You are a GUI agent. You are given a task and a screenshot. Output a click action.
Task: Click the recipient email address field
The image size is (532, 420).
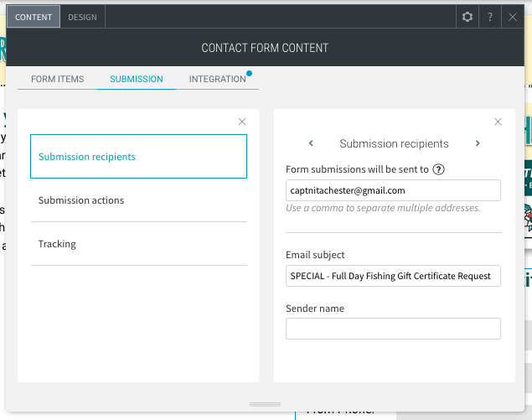393,190
